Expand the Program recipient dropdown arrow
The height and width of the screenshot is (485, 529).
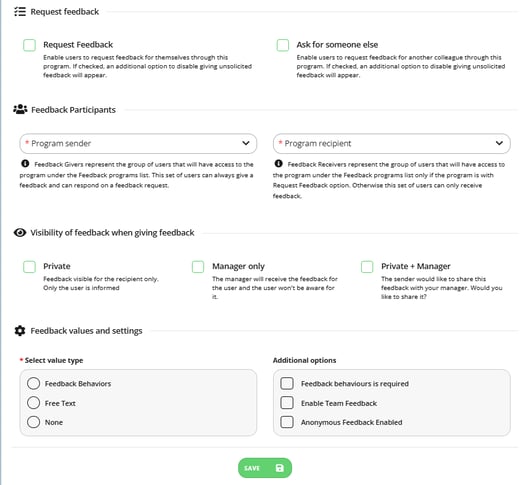coord(499,143)
